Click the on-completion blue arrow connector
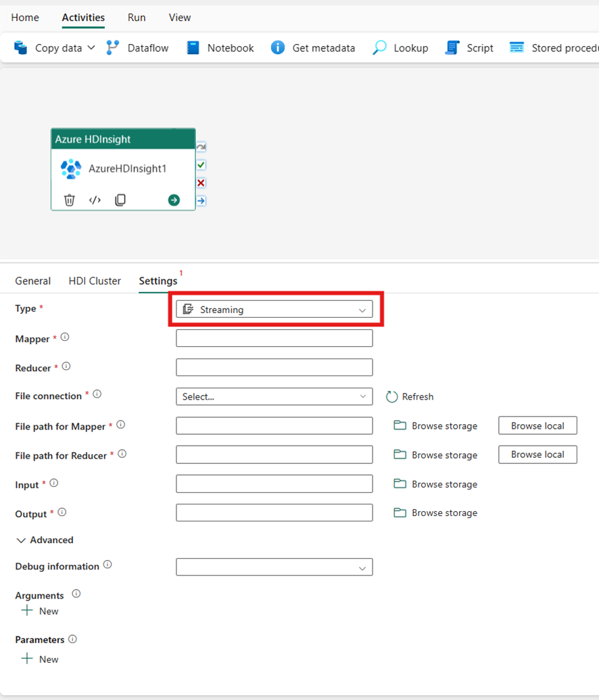The width and height of the screenshot is (599, 700). click(201, 200)
